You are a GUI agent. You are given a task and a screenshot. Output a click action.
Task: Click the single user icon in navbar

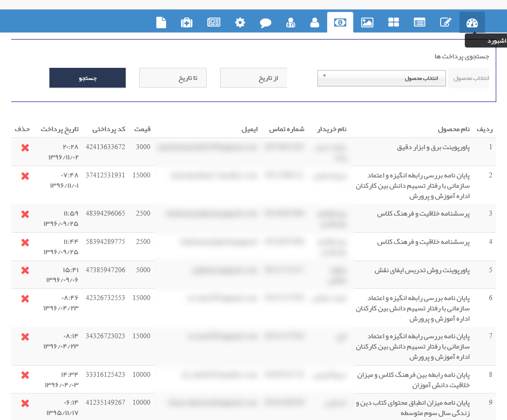point(315,22)
